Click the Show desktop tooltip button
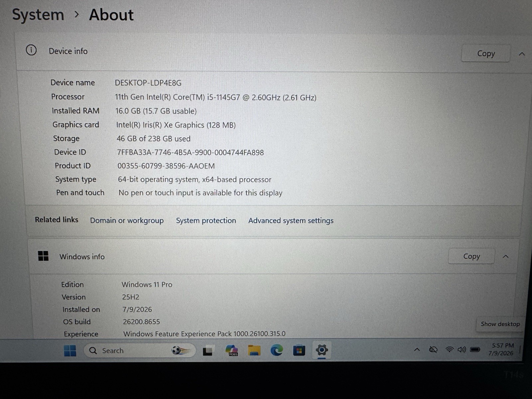 [500, 324]
